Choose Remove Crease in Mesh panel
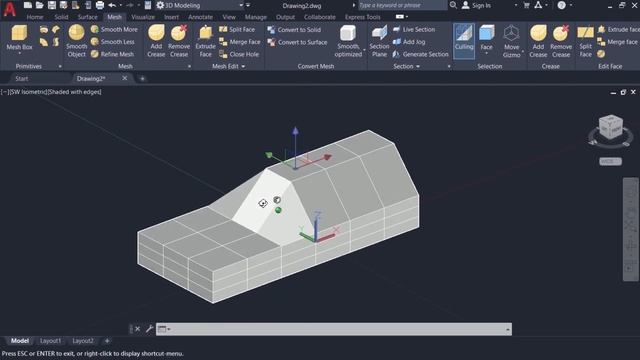The width and height of the screenshot is (640, 360). point(179,41)
